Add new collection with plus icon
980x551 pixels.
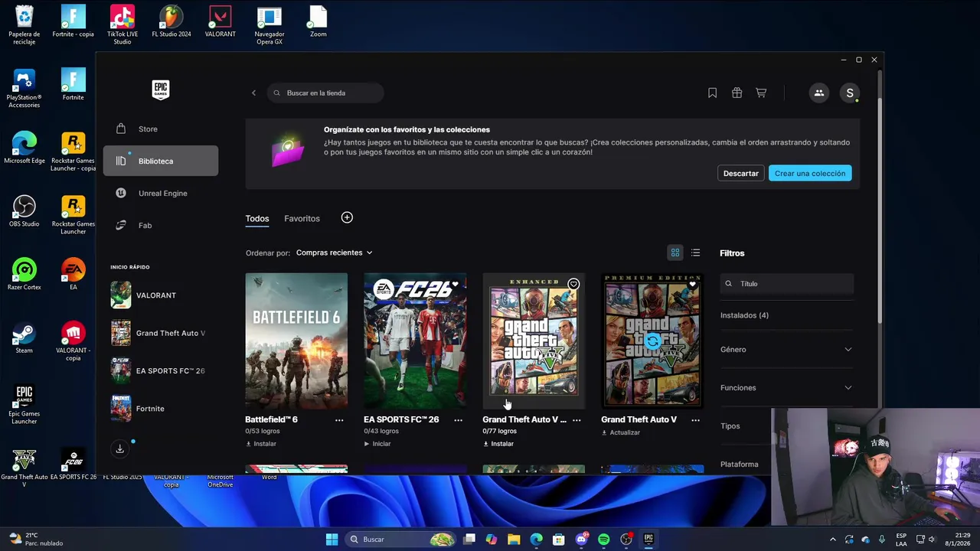(x=347, y=218)
